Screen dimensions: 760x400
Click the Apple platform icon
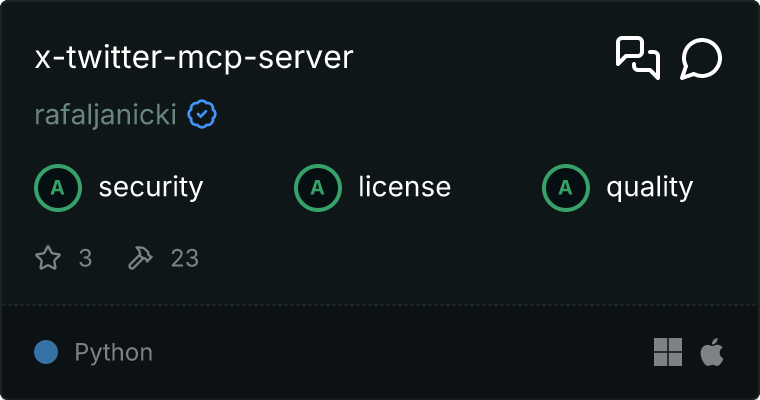(x=712, y=352)
